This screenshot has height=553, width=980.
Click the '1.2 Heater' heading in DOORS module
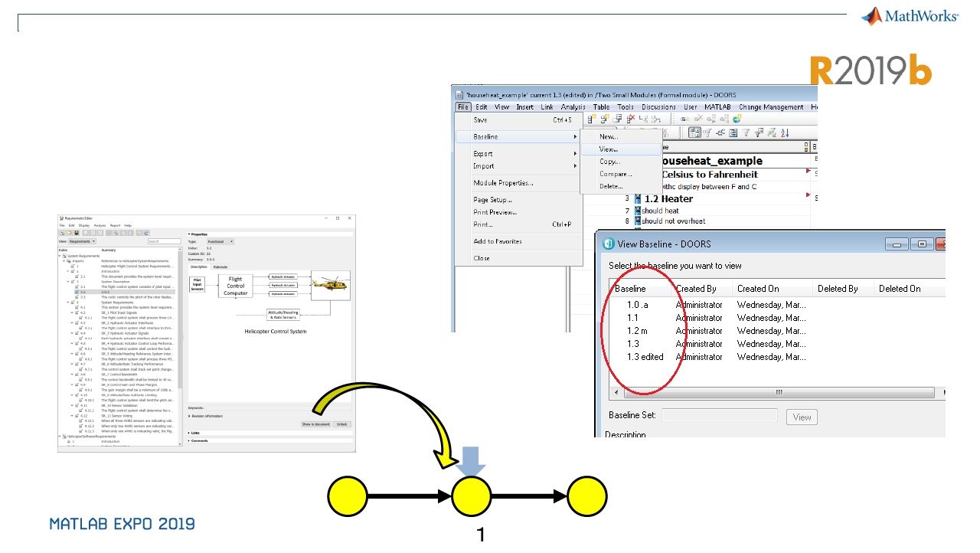click(x=668, y=198)
